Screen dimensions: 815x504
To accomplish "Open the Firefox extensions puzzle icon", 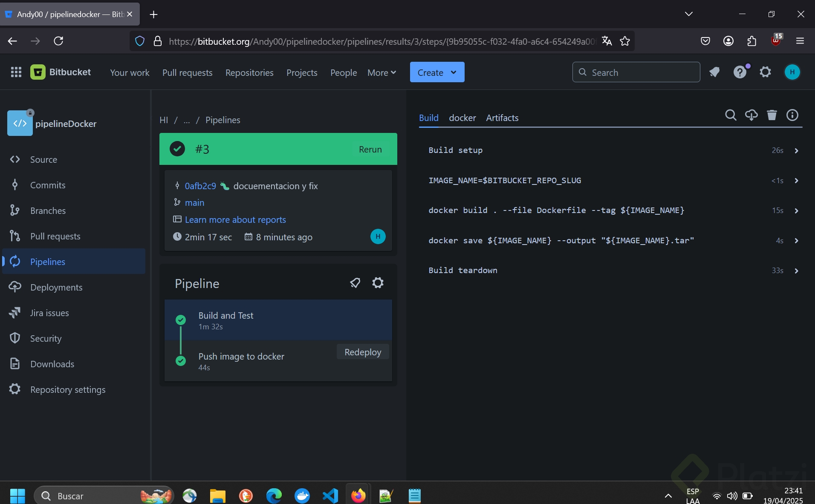I will click(752, 41).
